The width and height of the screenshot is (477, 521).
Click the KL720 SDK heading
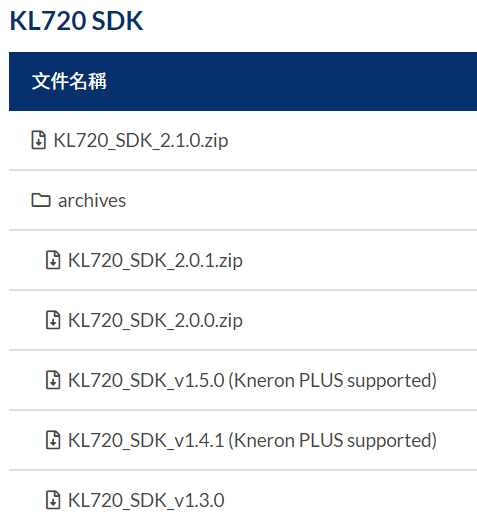(76, 21)
